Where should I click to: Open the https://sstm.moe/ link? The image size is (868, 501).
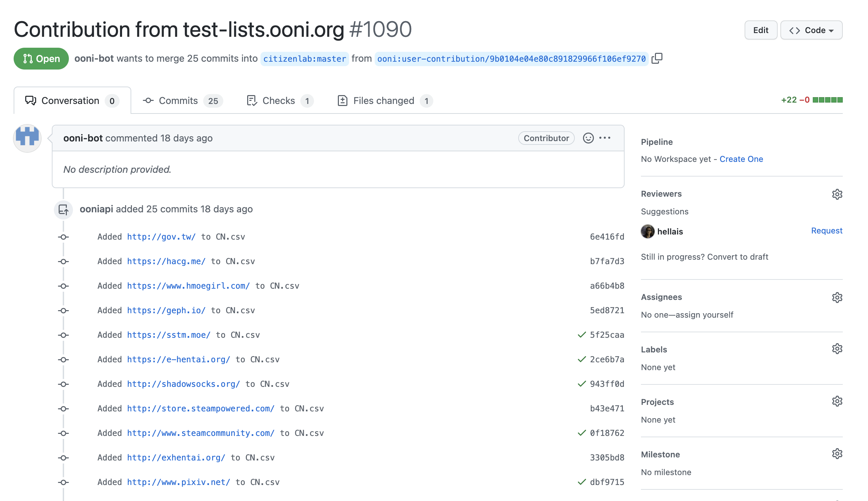click(x=169, y=335)
